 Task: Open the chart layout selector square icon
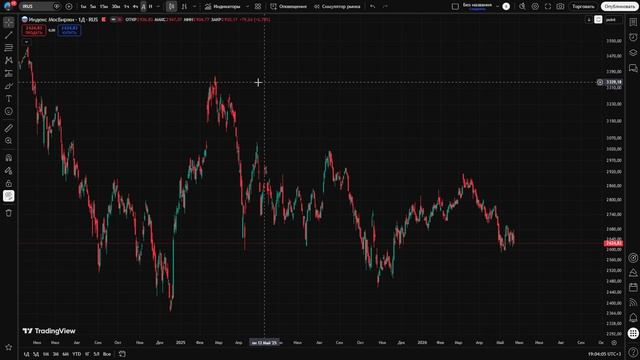(x=455, y=7)
